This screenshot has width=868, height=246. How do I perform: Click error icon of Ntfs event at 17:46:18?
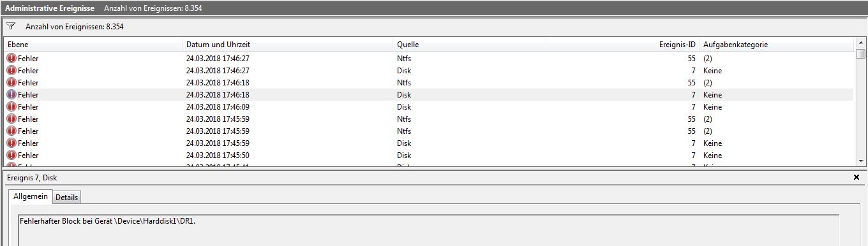[11, 83]
